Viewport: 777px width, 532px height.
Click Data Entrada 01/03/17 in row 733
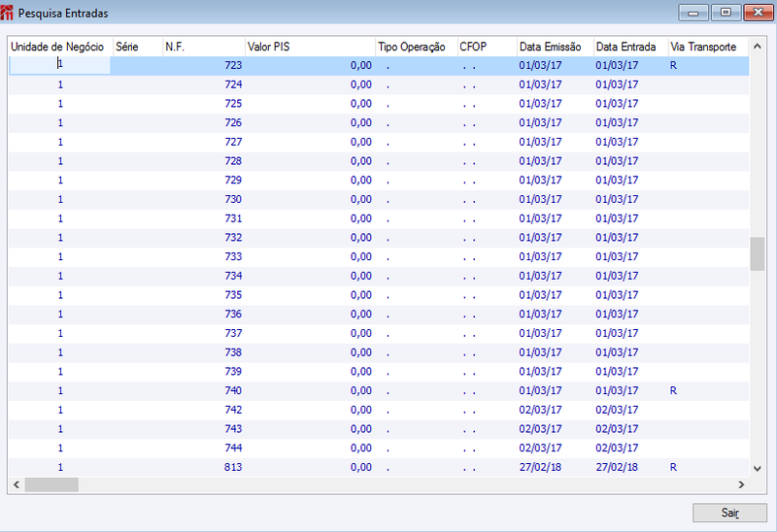pos(617,256)
